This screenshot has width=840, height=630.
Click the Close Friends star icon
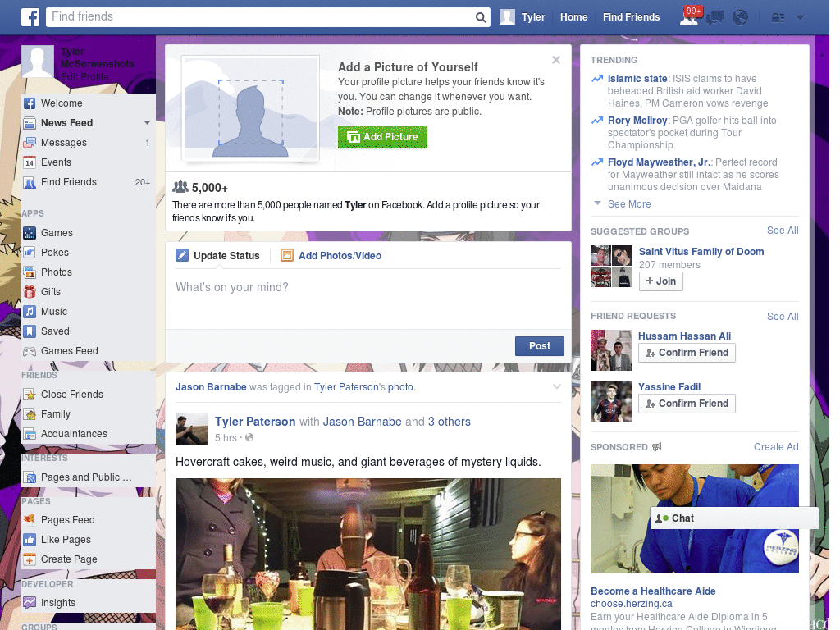(x=30, y=395)
